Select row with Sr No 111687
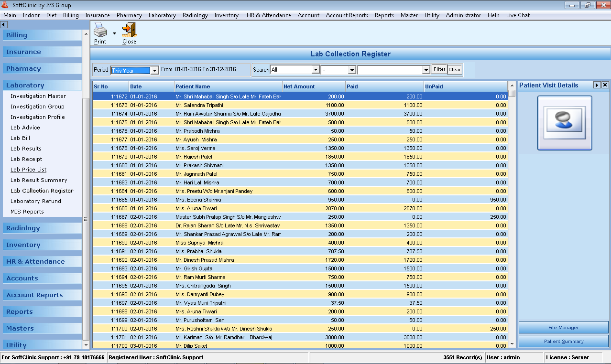The width and height of the screenshot is (611, 364). (300, 217)
